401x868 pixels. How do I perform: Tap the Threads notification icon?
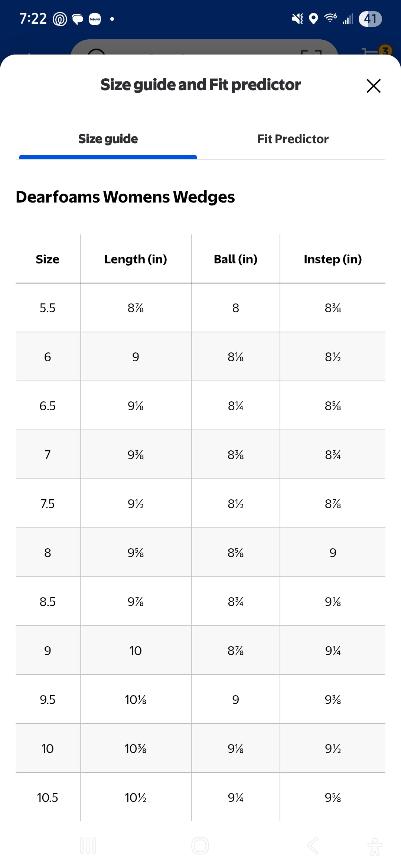[60, 19]
